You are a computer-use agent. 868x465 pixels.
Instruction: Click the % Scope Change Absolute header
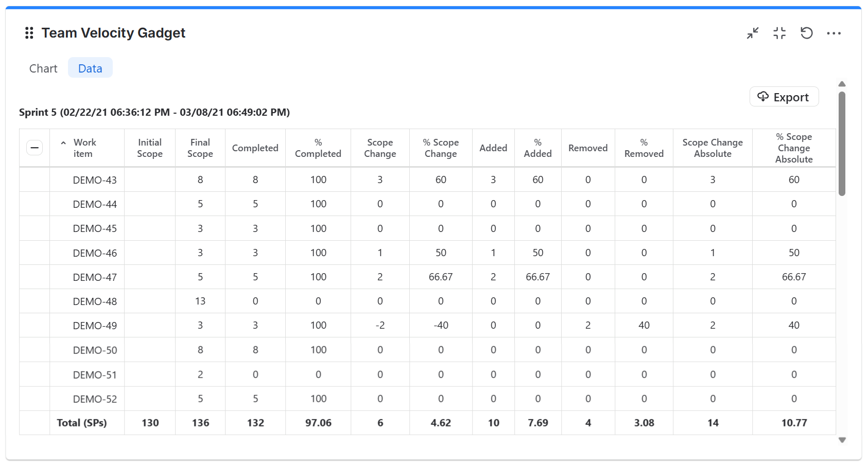pyautogui.click(x=794, y=148)
